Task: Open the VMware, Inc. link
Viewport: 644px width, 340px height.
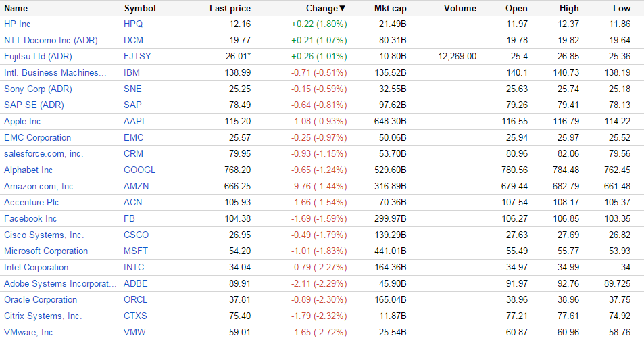Action: (x=30, y=332)
